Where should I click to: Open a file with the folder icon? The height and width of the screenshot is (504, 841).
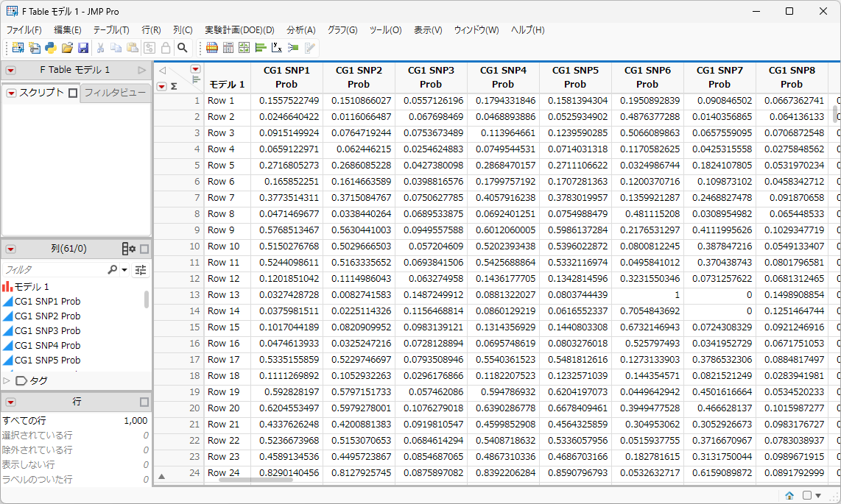point(67,49)
